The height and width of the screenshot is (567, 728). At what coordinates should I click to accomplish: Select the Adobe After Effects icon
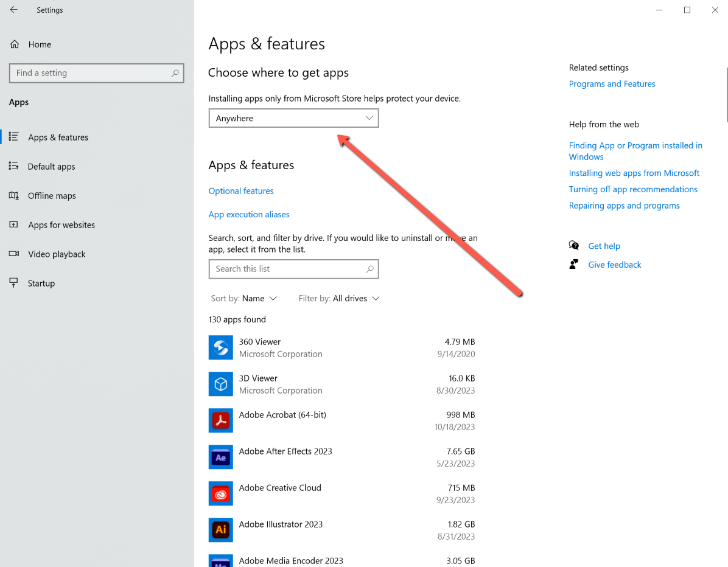(x=220, y=457)
